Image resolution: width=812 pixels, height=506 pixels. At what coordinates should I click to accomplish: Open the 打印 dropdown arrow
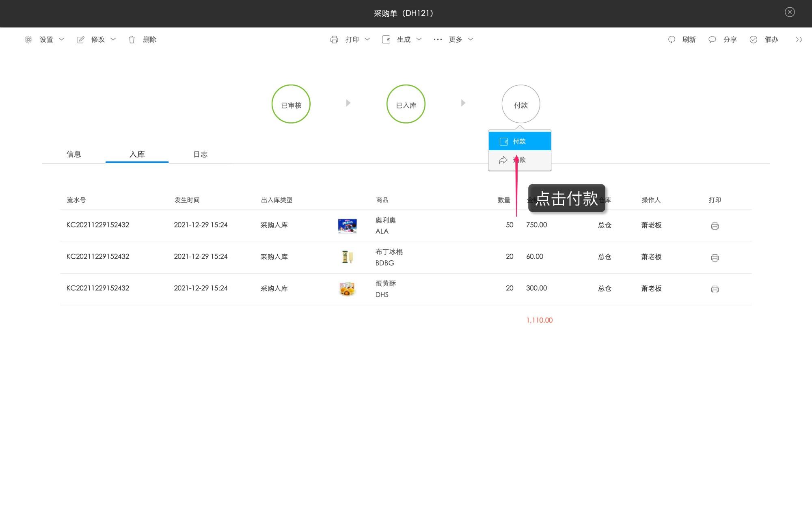[x=367, y=39]
